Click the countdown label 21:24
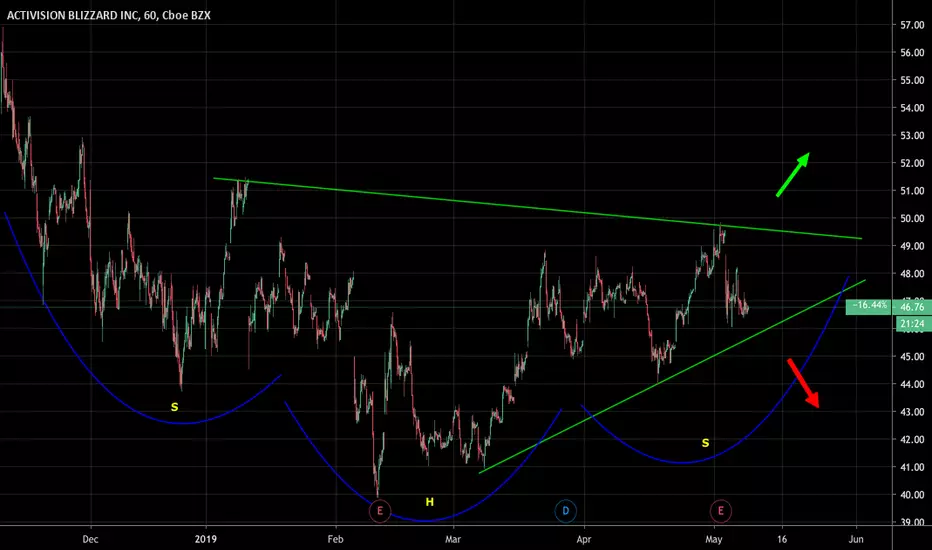 click(x=912, y=323)
